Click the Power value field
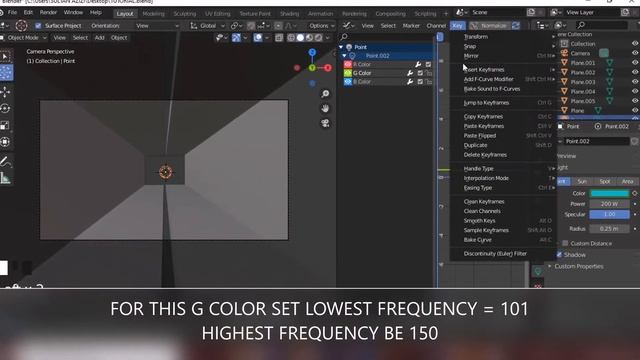This screenshot has width=640, height=360. tap(609, 204)
